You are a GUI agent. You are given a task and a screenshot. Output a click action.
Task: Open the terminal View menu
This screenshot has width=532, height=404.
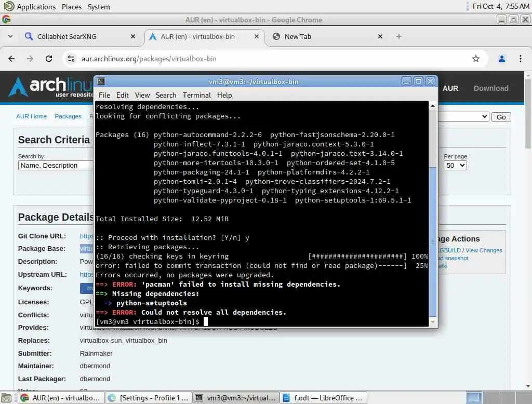142,96
